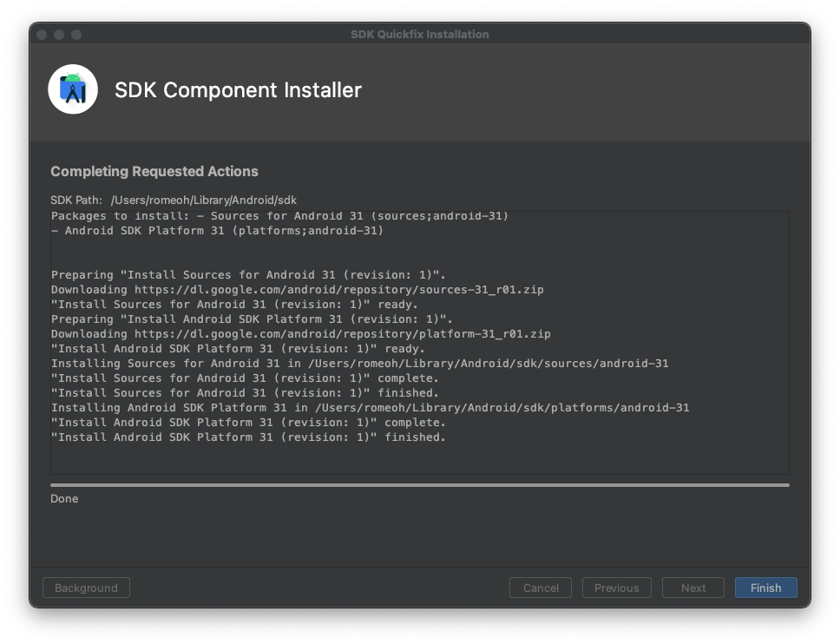
Task: Click the green zoom window button
Action: [76, 35]
